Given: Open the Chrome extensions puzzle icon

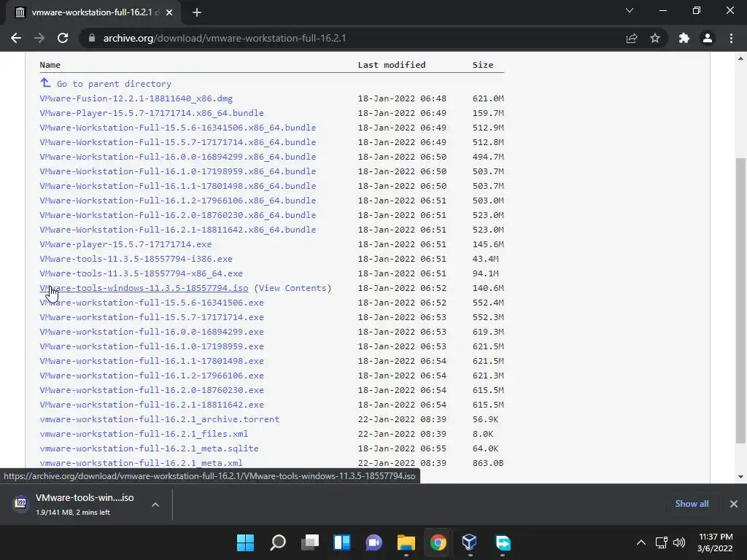Looking at the screenshot, I should coord(684,38).
